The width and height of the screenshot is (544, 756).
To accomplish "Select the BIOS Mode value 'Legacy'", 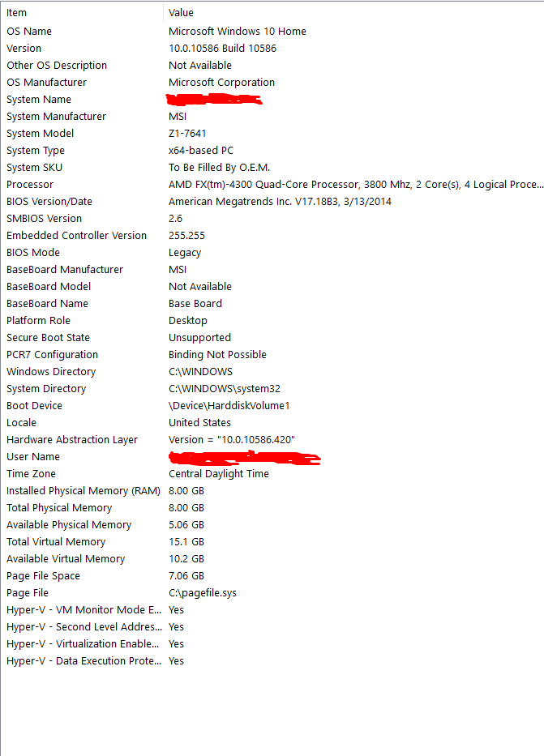I will pyautogui.click(x=185, y=253).
